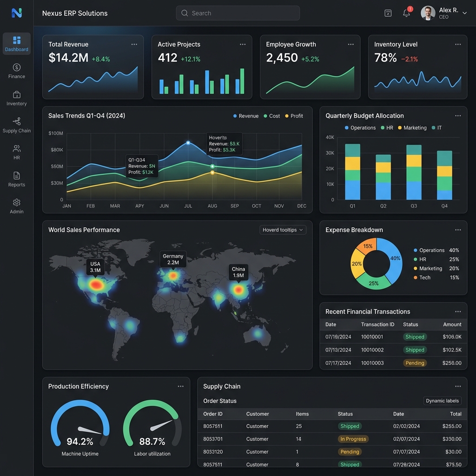Viewport: 476px width, 476px height.
Task: Toggle Marketing legend in Quarterly Budget chart
Action: pos(412,128)
